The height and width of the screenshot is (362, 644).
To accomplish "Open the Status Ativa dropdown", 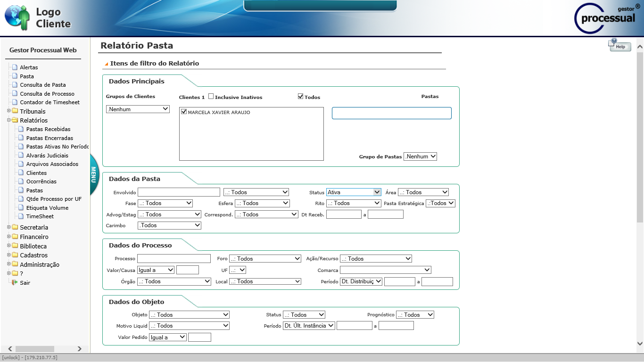I will [x=354, y=192].
